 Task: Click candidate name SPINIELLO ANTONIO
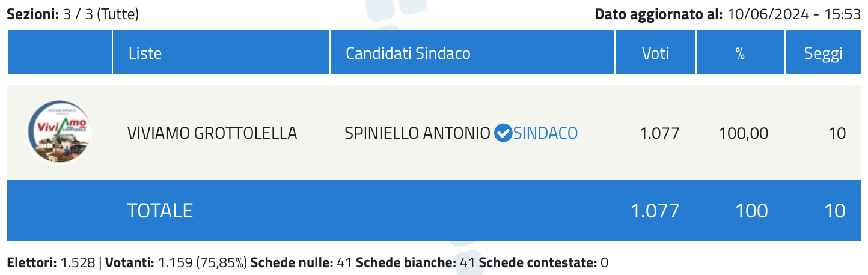(417, 133)
